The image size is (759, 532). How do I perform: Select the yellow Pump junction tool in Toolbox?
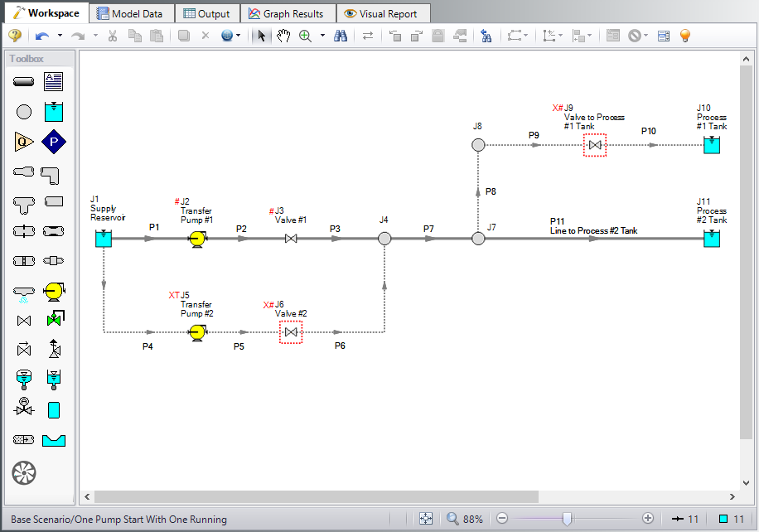(x=54, y=291)
